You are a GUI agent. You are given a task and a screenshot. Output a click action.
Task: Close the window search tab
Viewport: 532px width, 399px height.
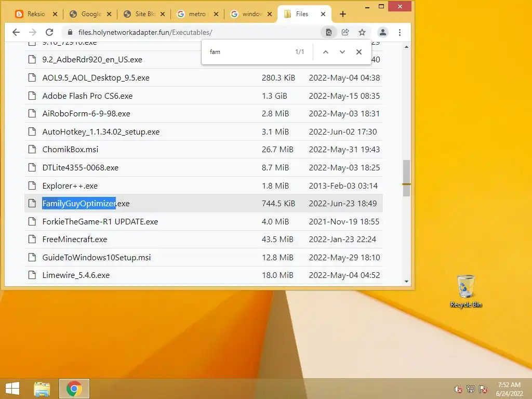coord(270,14)
